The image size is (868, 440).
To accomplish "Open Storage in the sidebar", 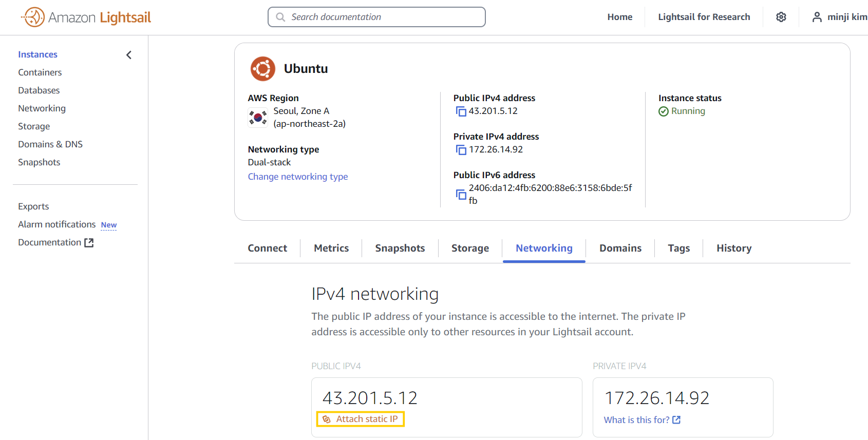I will pyautogui.click(x=34, y=126).
